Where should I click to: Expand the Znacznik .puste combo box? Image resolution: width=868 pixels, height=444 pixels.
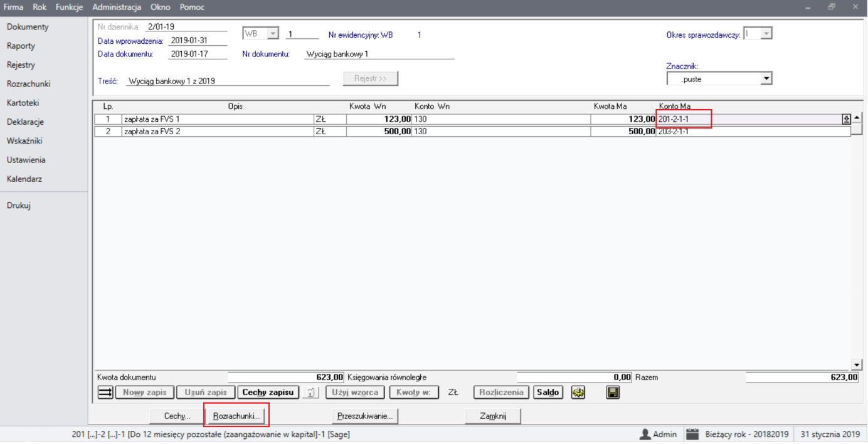[766, 79]
